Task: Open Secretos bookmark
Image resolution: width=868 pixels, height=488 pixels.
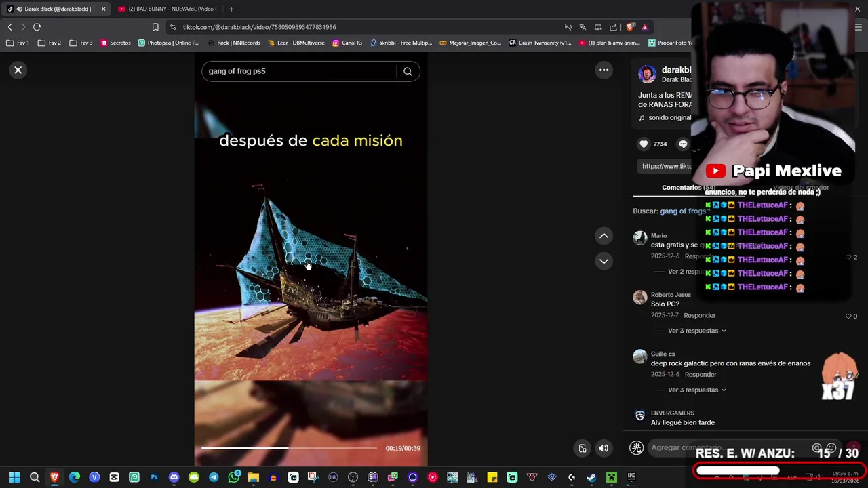Action: (115, 43)
